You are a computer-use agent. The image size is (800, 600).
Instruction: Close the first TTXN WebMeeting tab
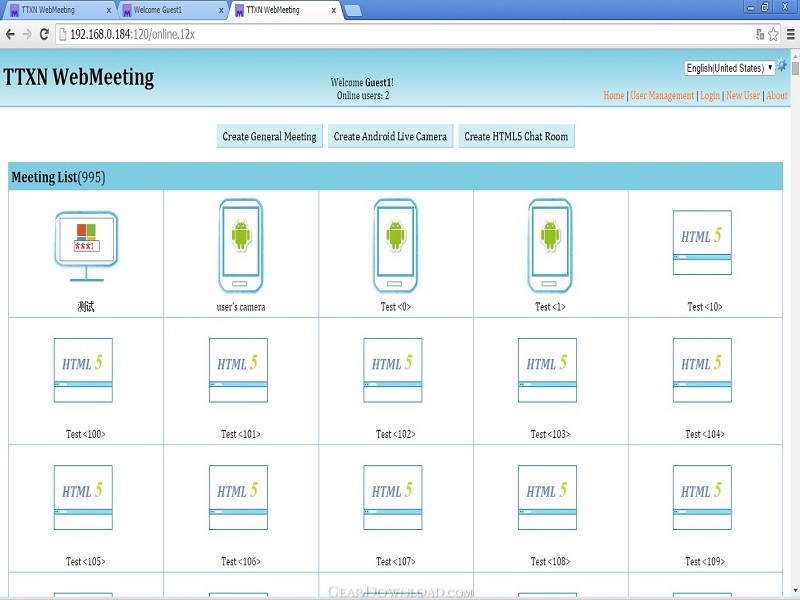109,10
